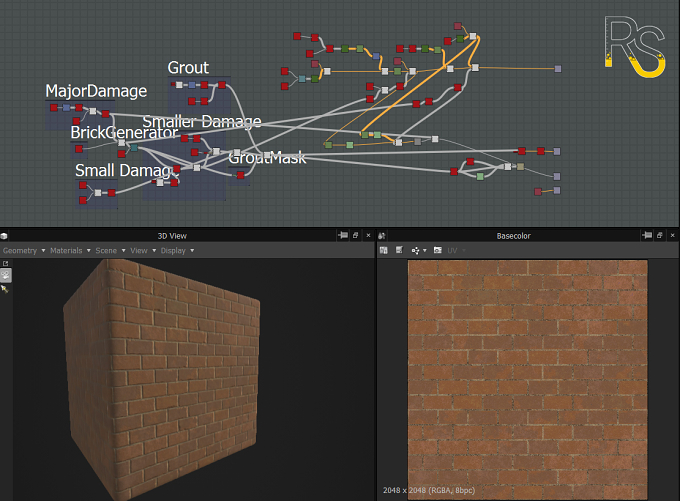Float the 3D View panel with undock icon
This screenshot has height=501, width=680.
(x=356, y=236)
